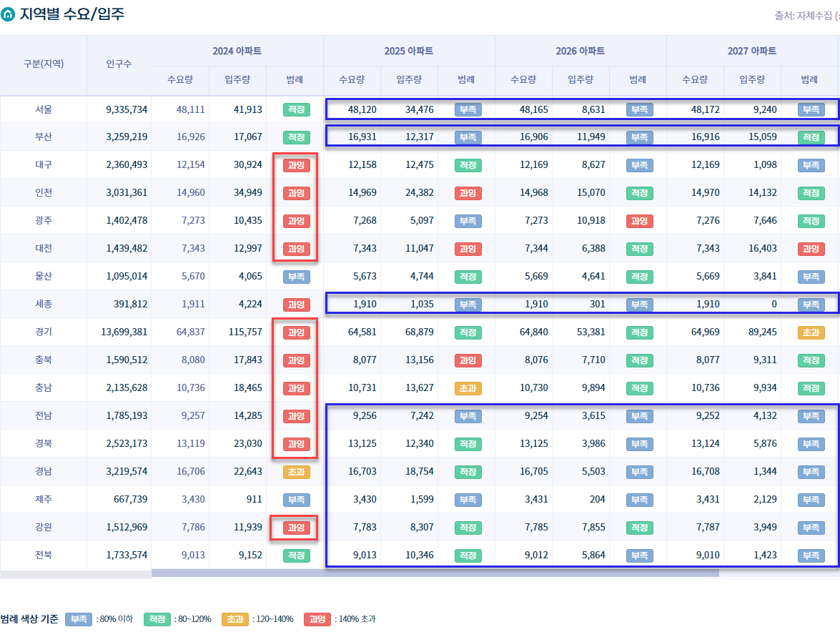The image size is (840, 642).
Task: Click 인천 2026 적정 badge
Action: pyautogui.click(x=640, y=193)
